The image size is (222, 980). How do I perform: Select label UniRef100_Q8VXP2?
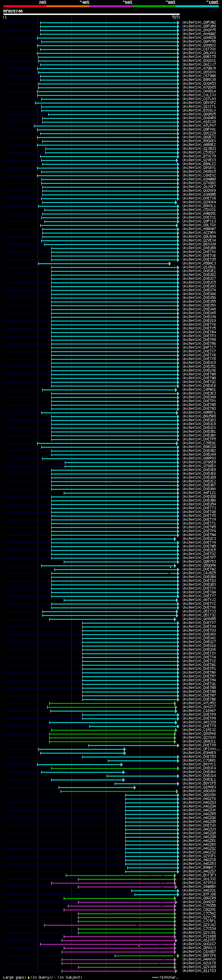tap(199, 103)
